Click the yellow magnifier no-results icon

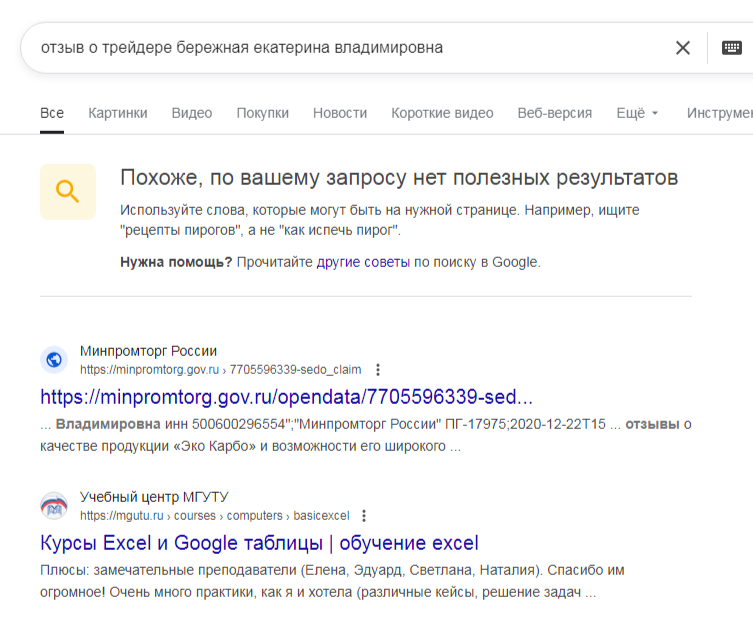click(68, 191)
